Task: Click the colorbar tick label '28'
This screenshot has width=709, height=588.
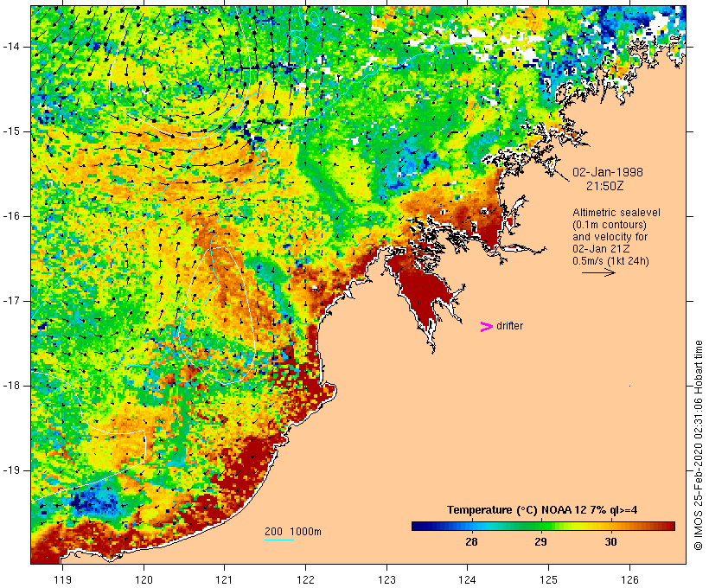Action: 471,541
